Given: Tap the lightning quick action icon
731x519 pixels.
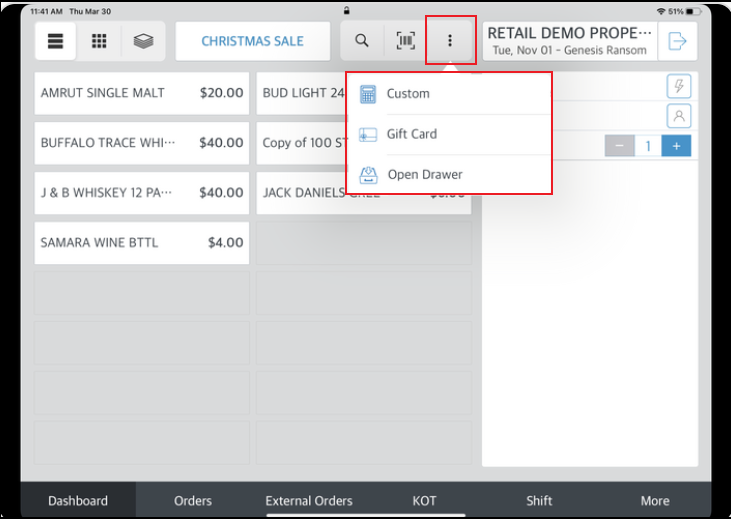Looking at the screenshot, I should click(678, 87).
